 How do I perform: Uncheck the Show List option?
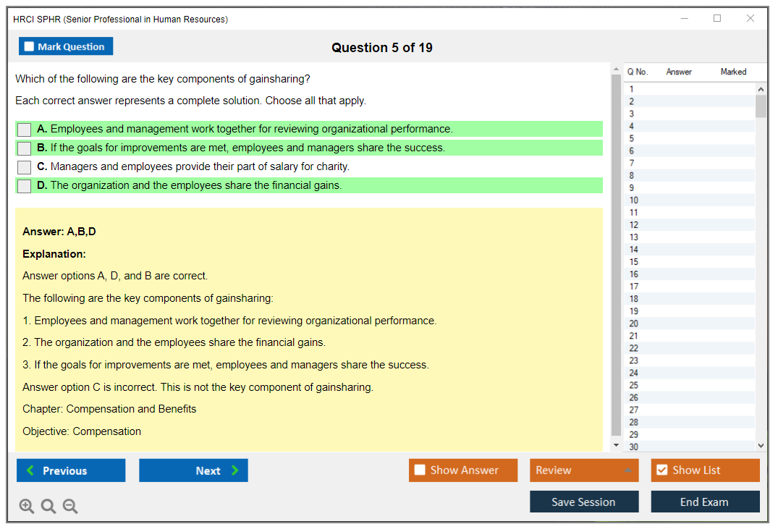[661, 470]
